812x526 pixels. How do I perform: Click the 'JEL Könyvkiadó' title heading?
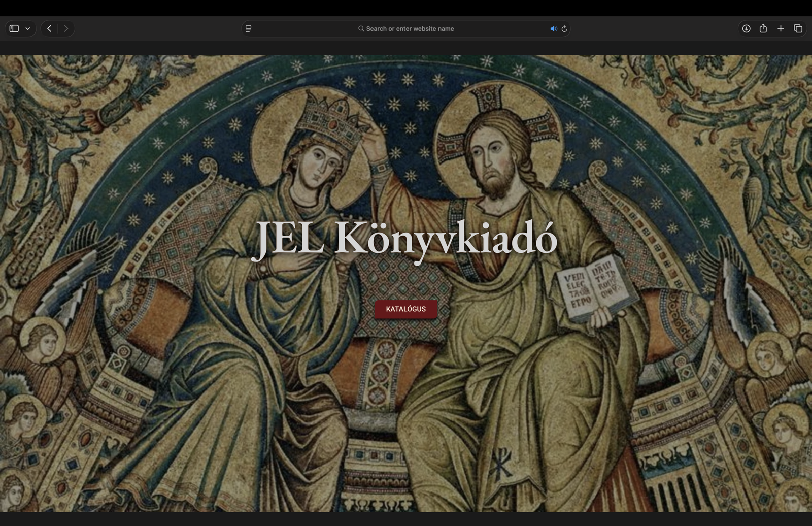[405, 238]
